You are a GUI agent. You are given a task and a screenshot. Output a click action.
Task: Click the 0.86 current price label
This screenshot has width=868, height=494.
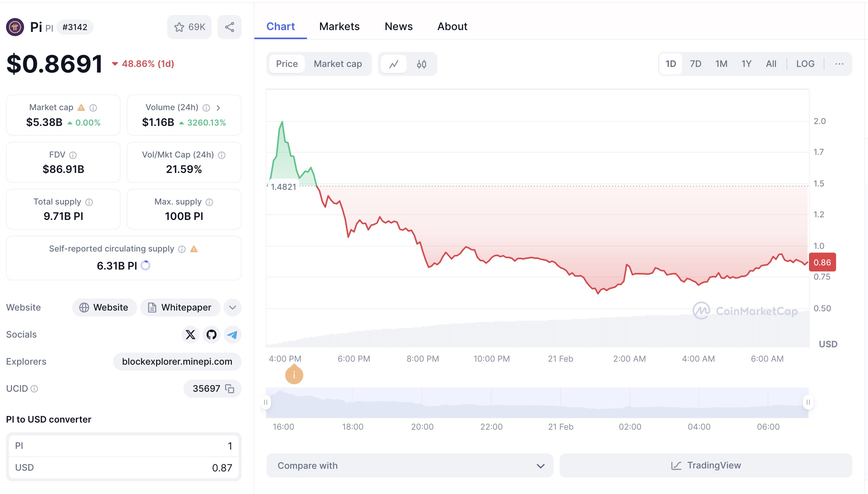tap(822, 262)
